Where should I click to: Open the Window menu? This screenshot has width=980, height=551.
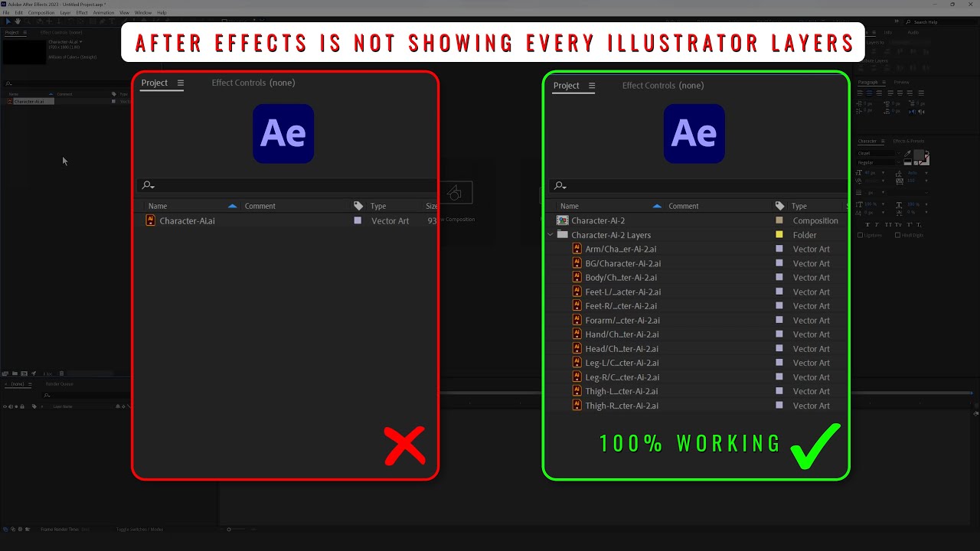(x=143, y=13)
